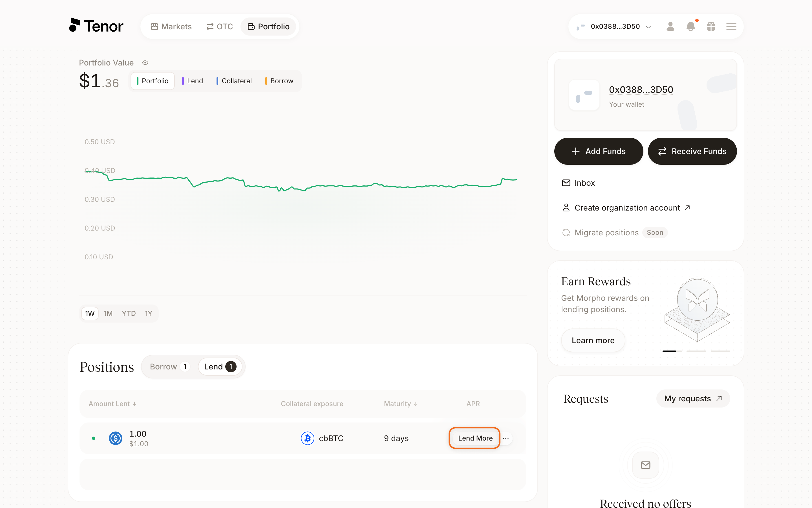Screen dimensions: 812x508
Task: Open the hamburger menu
Action: coord(731,27)
